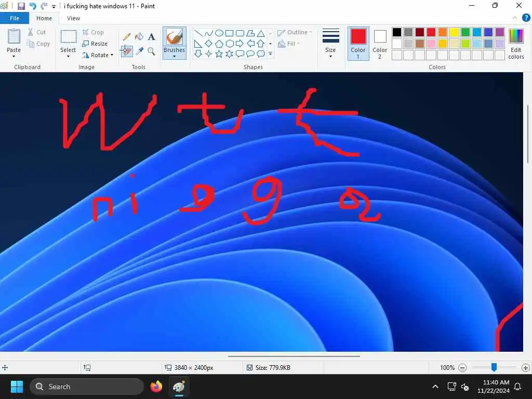Choose the Rounded rectangle shape
Screen dimensions: 532x399
point(240,33)
